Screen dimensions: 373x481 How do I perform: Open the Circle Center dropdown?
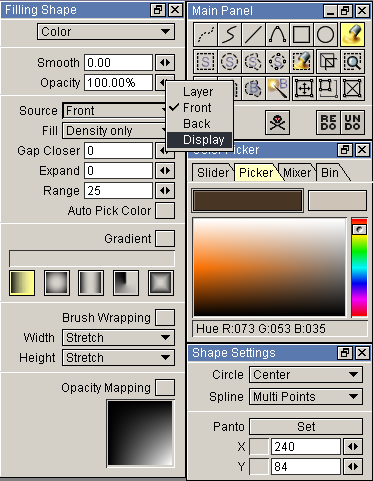pyautogui.click(x=306, y=375)
